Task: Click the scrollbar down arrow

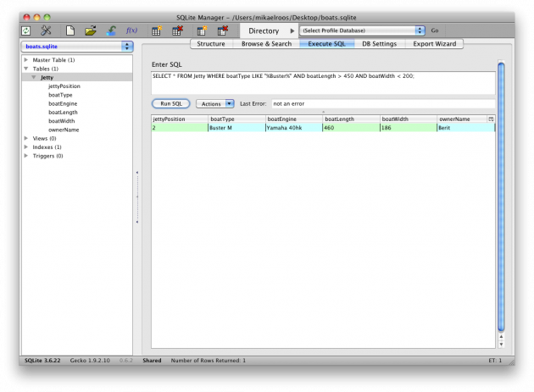Action: [501, 345]
